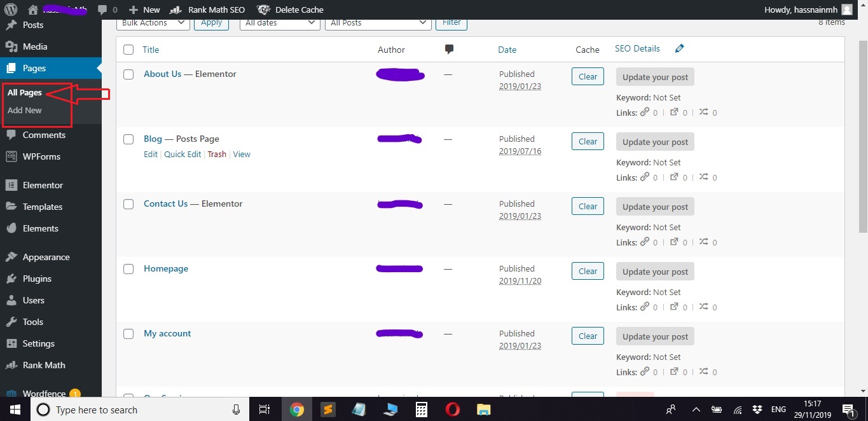Click the edit pencil beside SEO Details
This screenshot has width=868, height=421.
pyautogui.click(x=680, y=48)
